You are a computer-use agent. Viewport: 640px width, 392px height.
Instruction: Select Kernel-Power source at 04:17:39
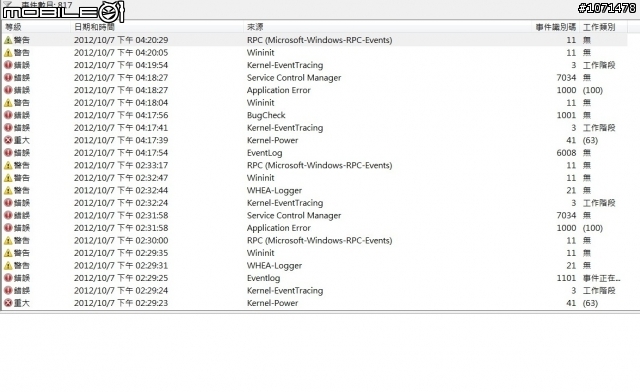click(x=272, y=140)
